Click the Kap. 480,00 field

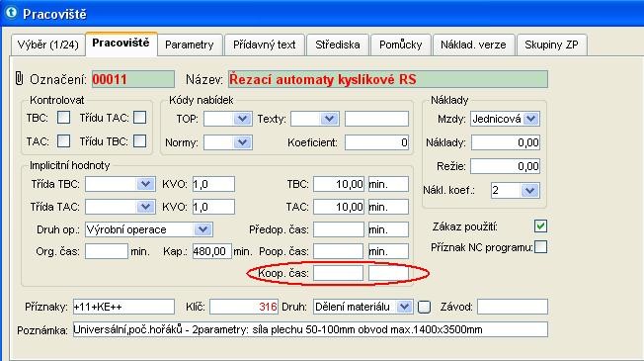(212, 251)
